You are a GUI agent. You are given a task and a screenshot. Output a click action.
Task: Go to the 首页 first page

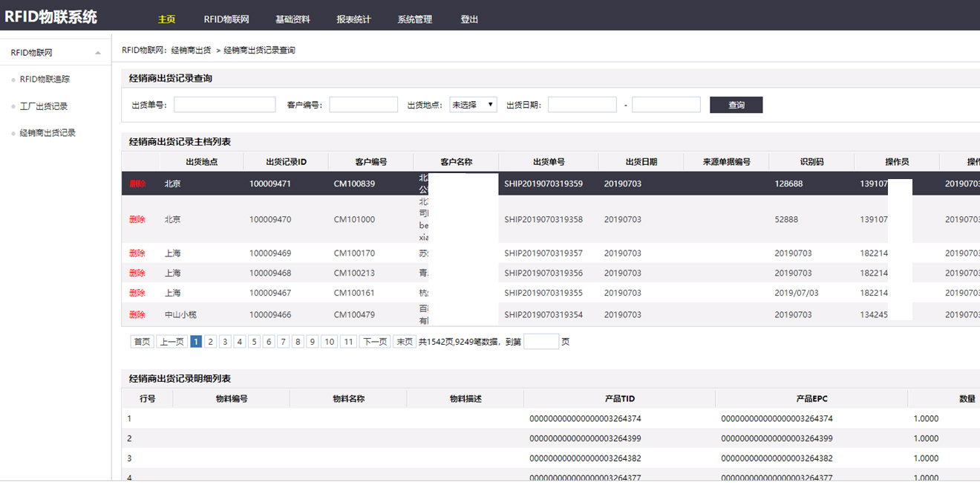pyautogui.click(x=141, y=342)
